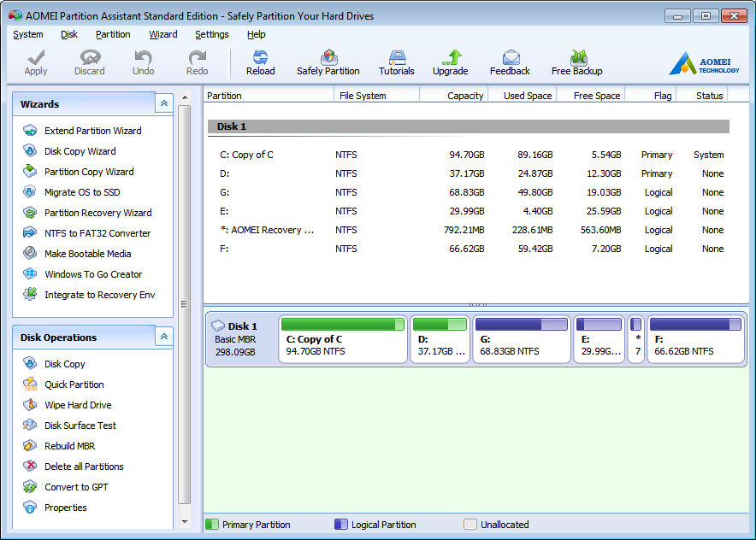Click the Convert to GPT icon
This screenshot has width=756, height=540.
(x=30, y=487)
